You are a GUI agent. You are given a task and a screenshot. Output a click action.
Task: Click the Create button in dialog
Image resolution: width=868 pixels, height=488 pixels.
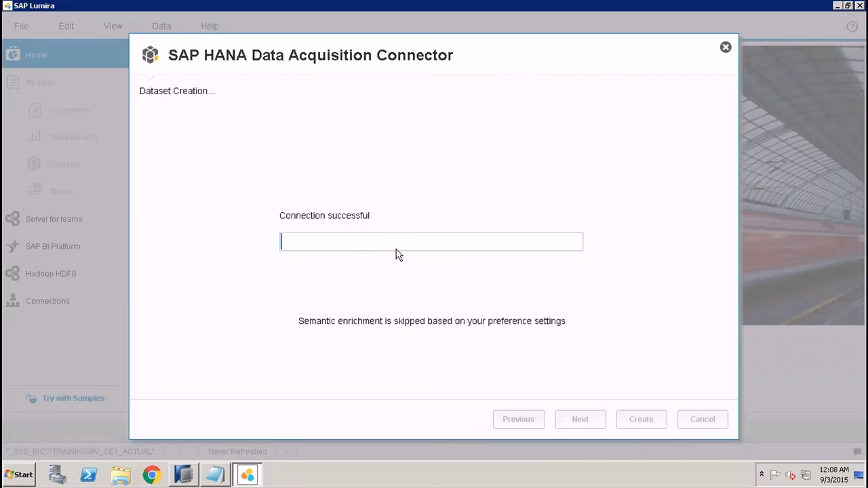click(x=642, y=419)
